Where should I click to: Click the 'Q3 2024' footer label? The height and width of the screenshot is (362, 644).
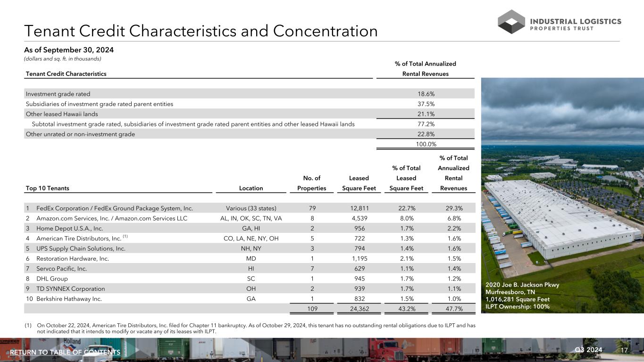[589, 350]
